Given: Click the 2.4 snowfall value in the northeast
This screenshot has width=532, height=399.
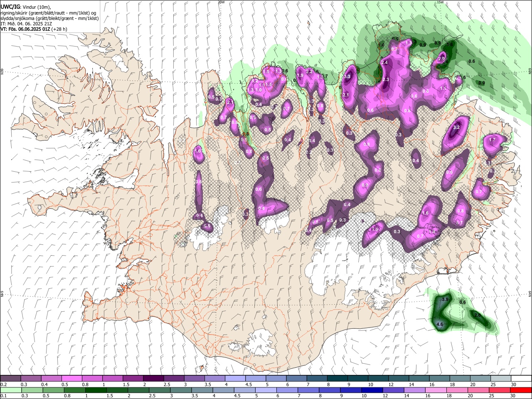Looking at the screenshot, I should [x=384, y=63].
